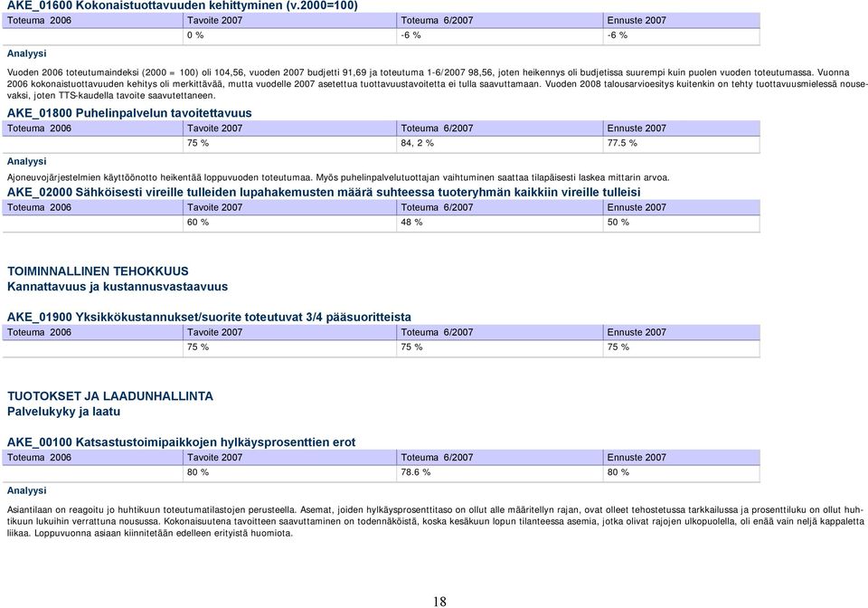Screen dimensions: 868x608
Task: Click paragraph starting "Vuoden 2006 toteutumaindeksi"
Action: tap(436, 84)
